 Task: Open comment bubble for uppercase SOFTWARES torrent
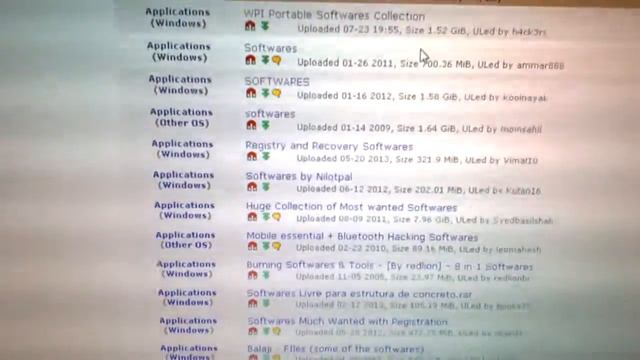(x=277, y=93)
